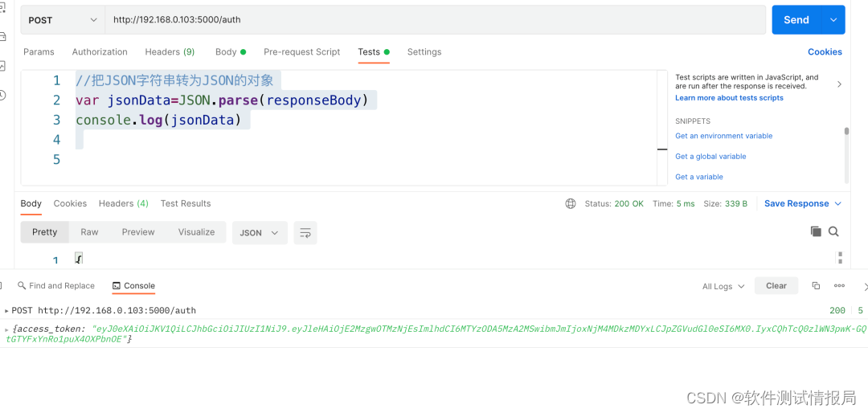Viewport: 868px width, 413px height.
Task: Open the Test Results tab
Action: pyautogui.click(x=186, y=204)
